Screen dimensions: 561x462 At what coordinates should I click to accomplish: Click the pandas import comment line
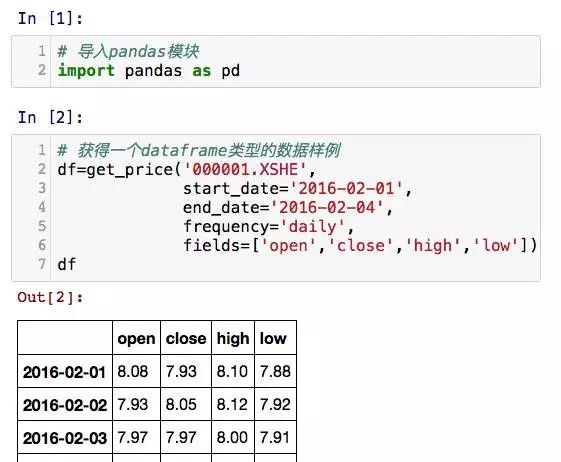(128, 52)
